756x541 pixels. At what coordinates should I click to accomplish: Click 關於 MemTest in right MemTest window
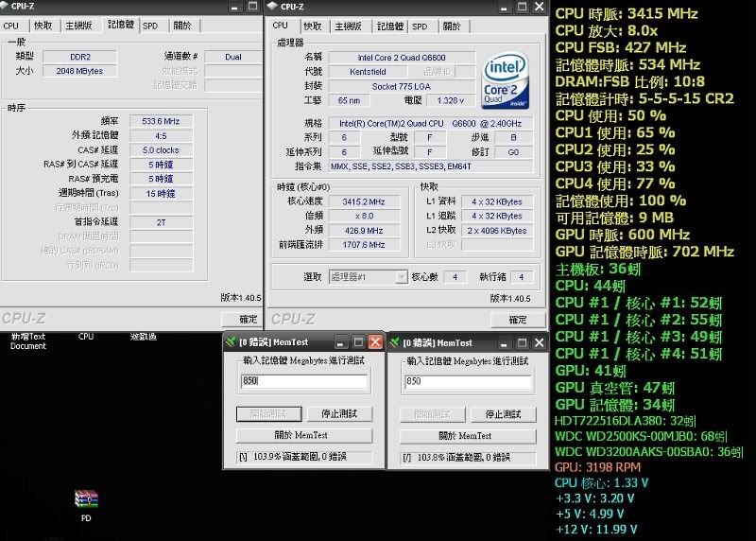pyautogui.click(x=468, y=436)
